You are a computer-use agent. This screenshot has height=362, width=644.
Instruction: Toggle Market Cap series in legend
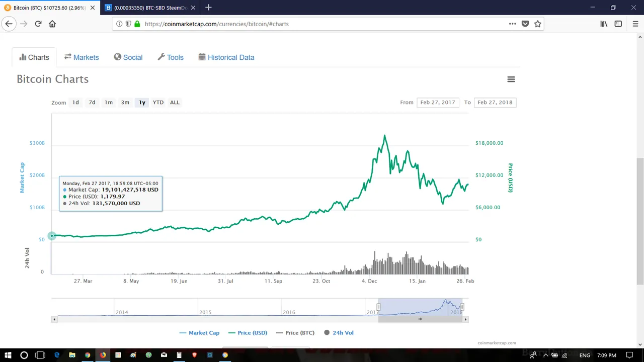click(200, 333)
